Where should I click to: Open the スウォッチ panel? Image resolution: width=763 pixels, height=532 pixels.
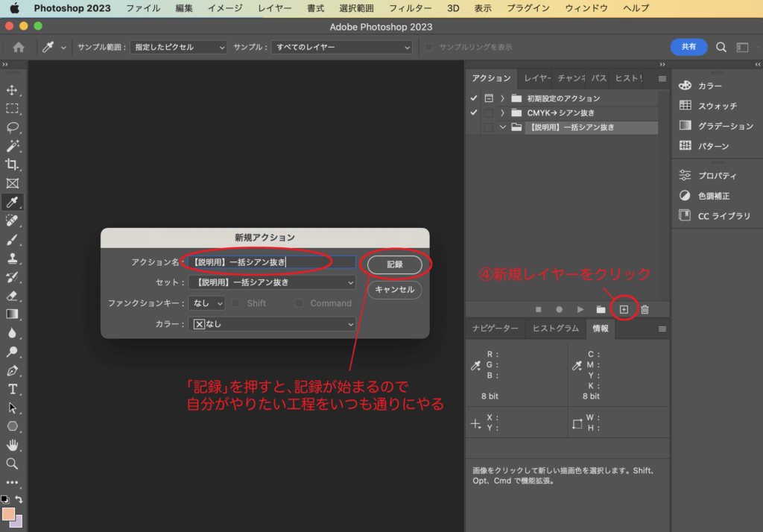click(x=708, y=106)
